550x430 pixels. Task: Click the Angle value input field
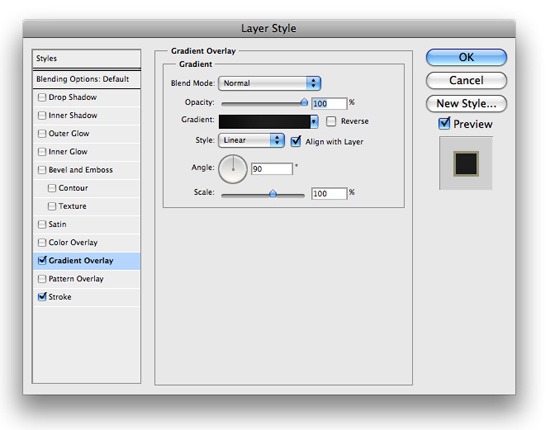click(x=272, y=169)
